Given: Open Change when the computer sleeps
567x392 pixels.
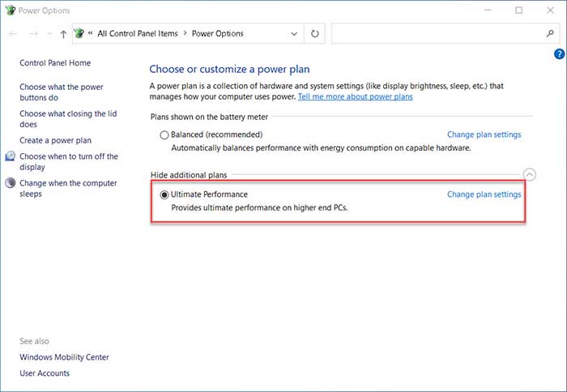Looking at the screenshot, I should pos(68,189).
